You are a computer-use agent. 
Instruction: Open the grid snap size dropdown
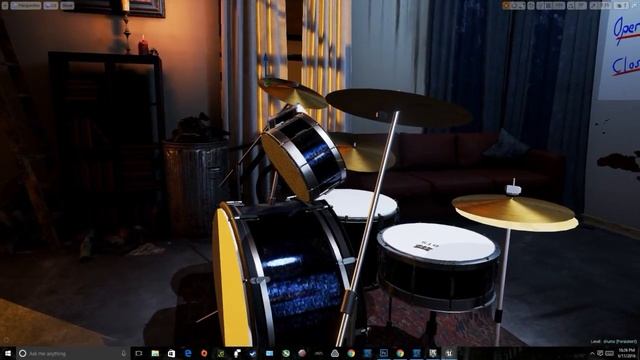pyautogui.click(x=559, y=5)
